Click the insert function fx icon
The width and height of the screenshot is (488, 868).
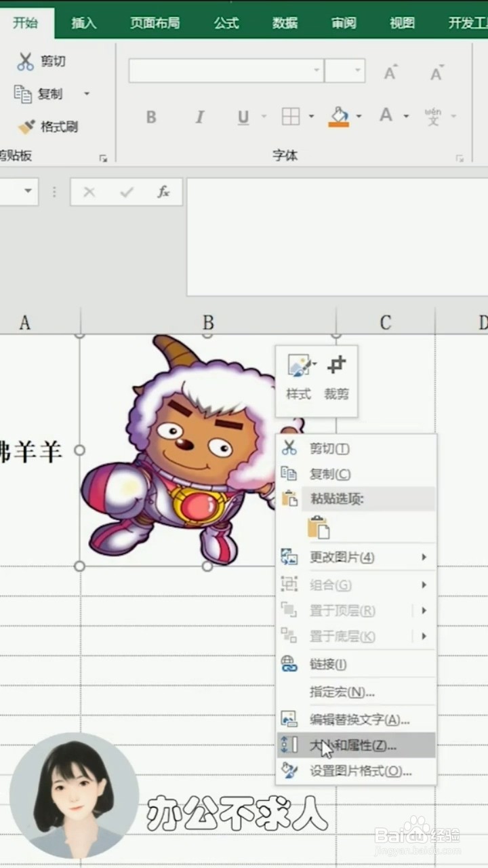[163, 192]
